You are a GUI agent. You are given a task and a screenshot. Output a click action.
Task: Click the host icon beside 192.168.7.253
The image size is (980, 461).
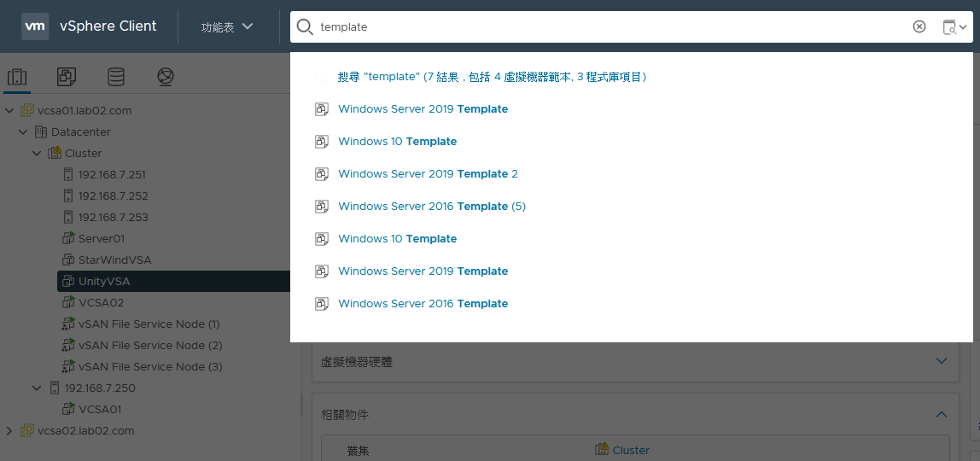tap(68, 217)
